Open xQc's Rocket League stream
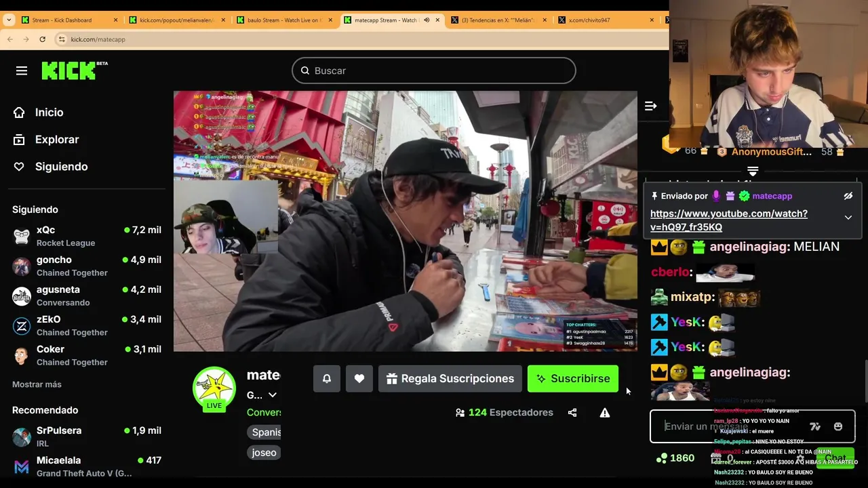868x488 pixels. click(x=87, y=236)
